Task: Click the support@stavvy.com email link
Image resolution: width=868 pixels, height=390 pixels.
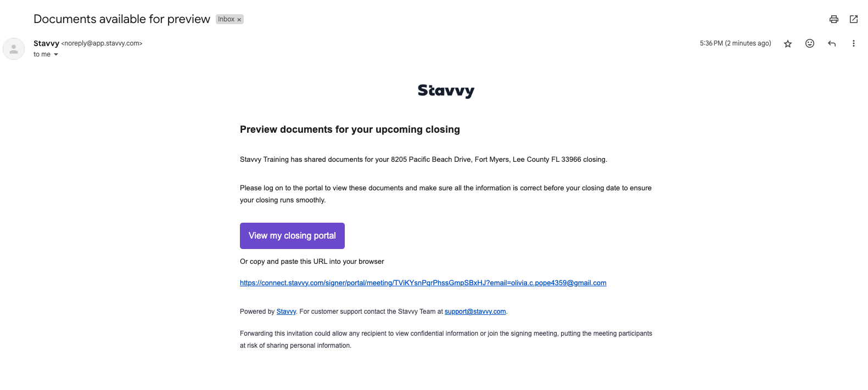Action: (x=475, y=312)
